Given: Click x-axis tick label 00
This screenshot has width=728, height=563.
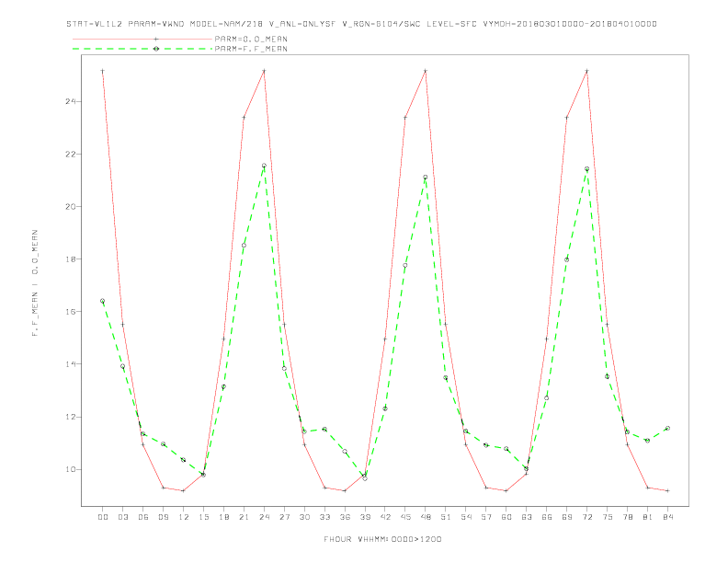Looking at the screenshot, I should 103,517.
